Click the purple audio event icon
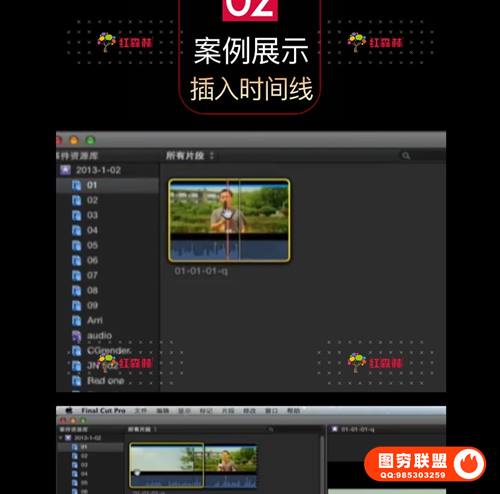Viewport: 500px width, 494px height. (x=77, y=336)
